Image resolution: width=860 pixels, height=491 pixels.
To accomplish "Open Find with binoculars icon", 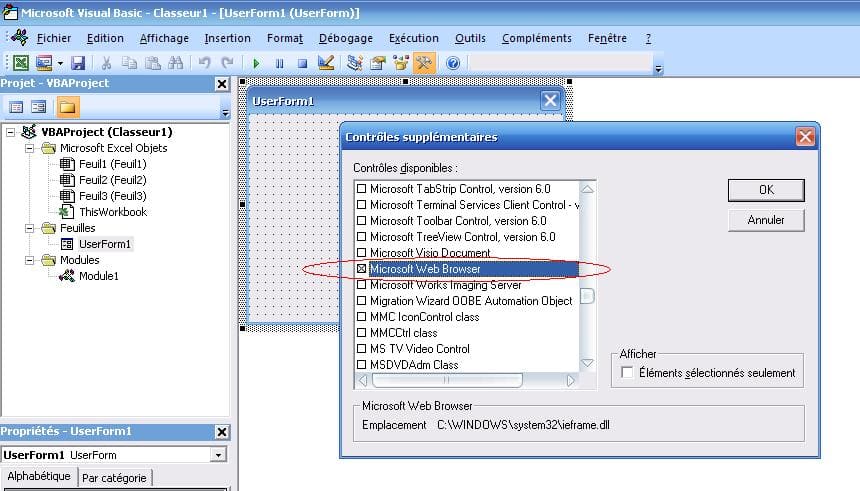I will (x=176, y=63).
